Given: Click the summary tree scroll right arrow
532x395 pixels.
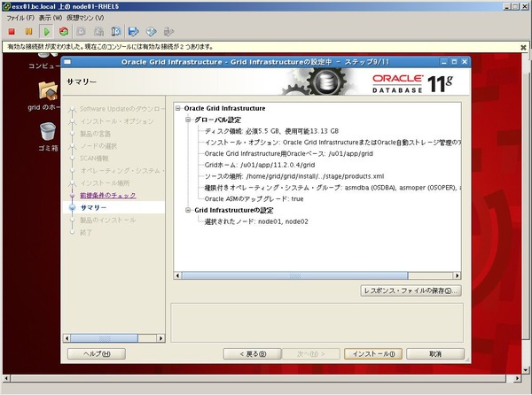Looking at the screenshot, I should point(457,275).
